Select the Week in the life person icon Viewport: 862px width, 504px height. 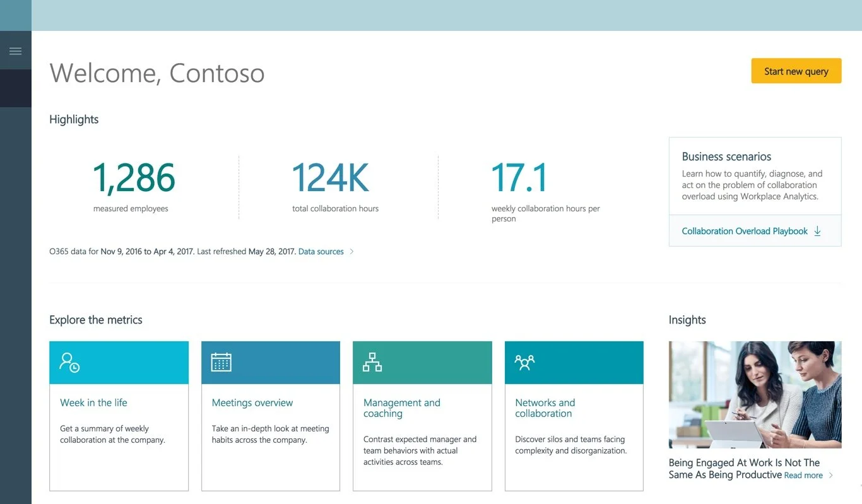(x=69, y=361)
